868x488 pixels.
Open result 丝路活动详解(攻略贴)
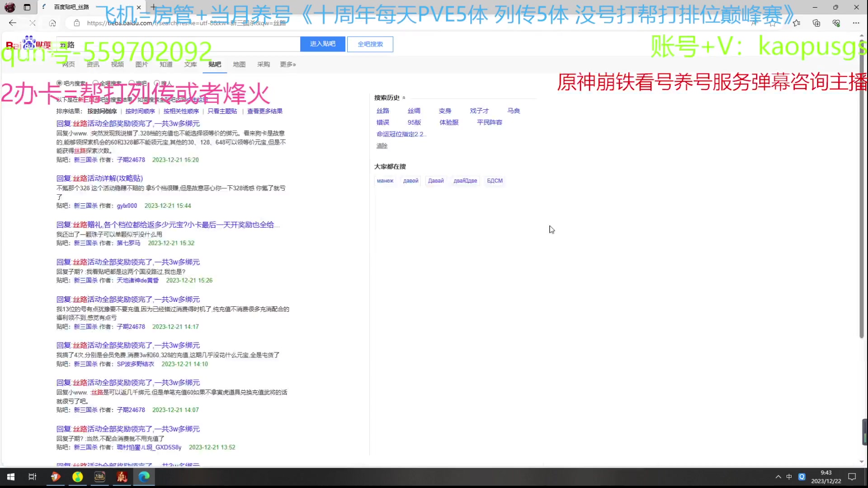[99, 178]
